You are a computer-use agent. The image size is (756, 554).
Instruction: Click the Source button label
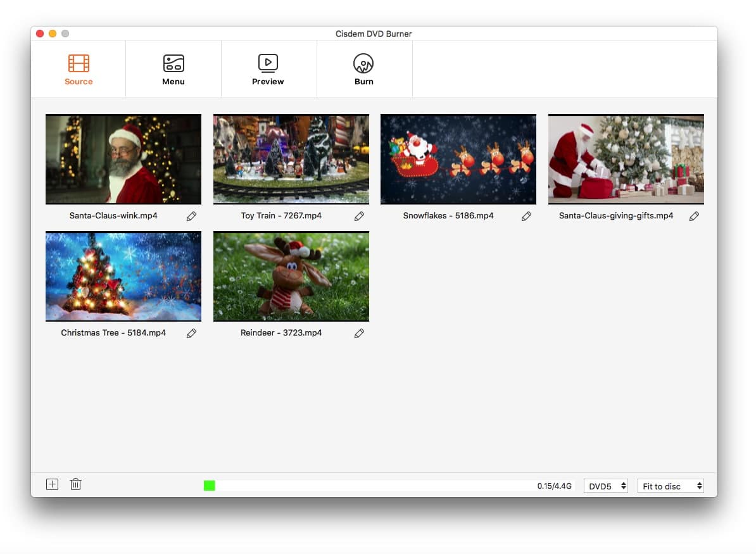tap(79, 81)
